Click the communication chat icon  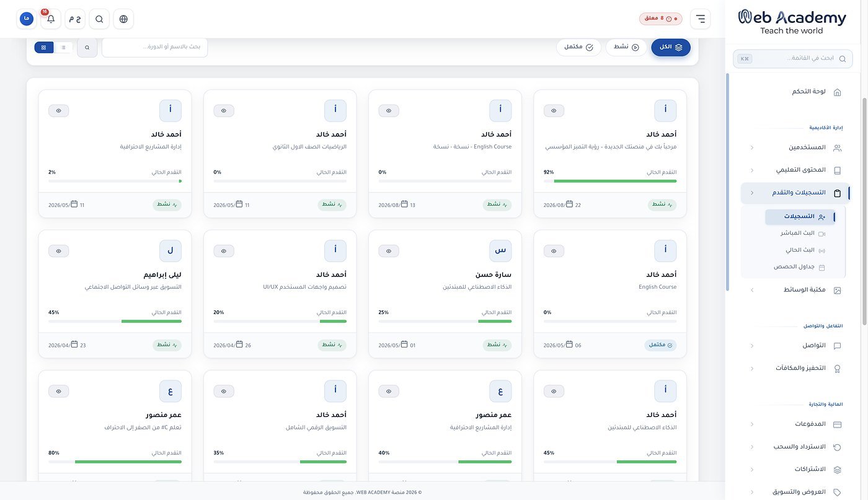(837, 346)
